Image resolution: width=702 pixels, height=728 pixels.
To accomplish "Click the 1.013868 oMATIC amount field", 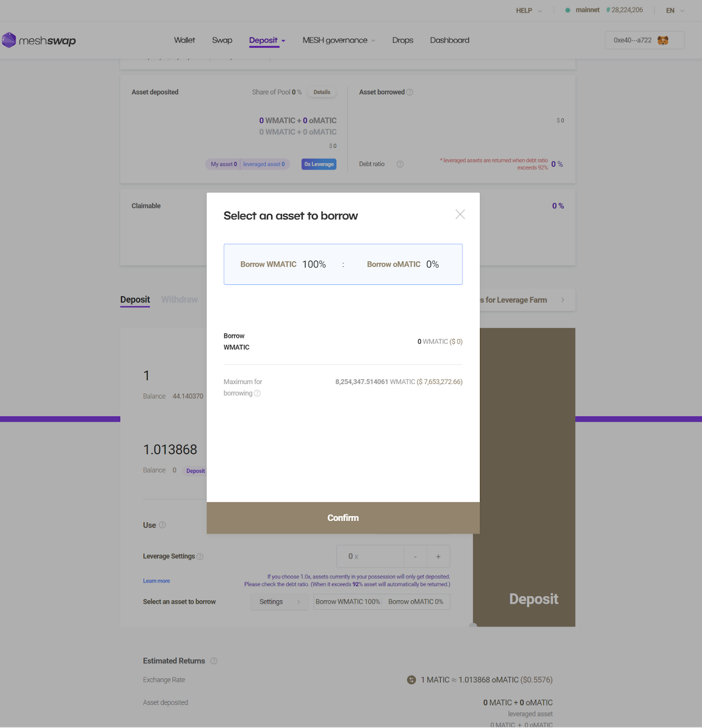I will click(170, 450).
